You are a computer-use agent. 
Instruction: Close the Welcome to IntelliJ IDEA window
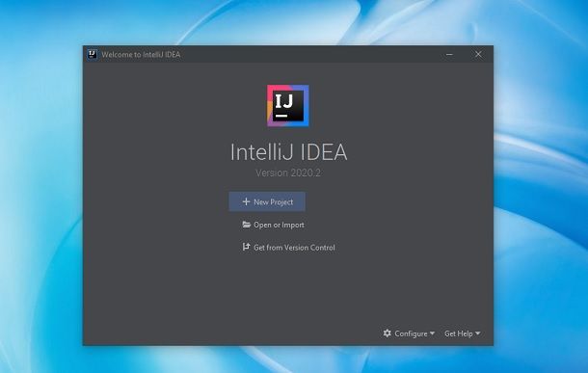[478, 54]
